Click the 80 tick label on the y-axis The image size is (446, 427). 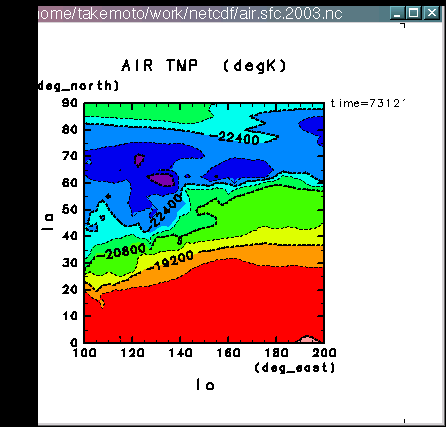tap(70, 129)
